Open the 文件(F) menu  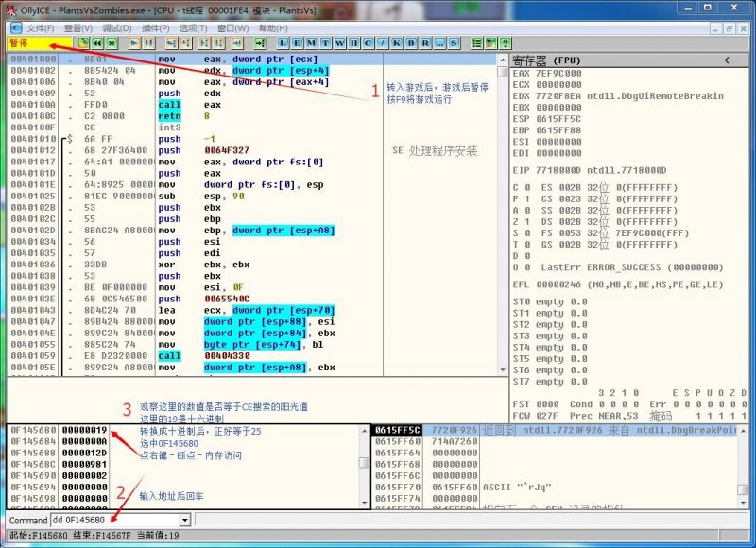pyautogui.click(x=41, y=28)
